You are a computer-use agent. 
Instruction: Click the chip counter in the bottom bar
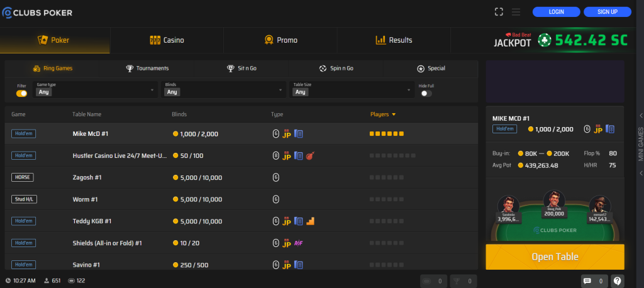(x=433, y=281)
